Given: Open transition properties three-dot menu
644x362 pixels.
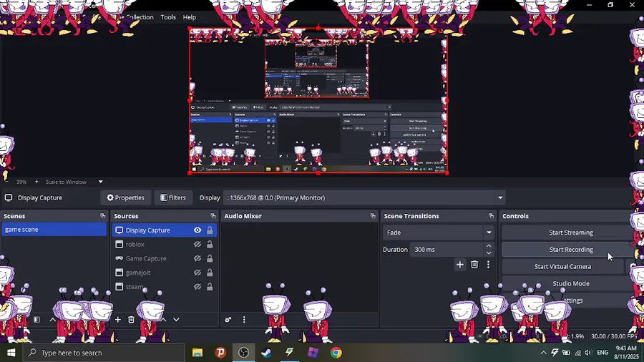Looking at the screenshot, I should pos(488,265).
